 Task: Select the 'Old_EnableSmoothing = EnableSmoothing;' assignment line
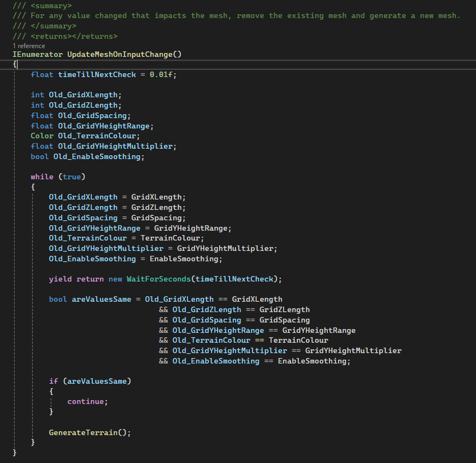click(136, 259)
